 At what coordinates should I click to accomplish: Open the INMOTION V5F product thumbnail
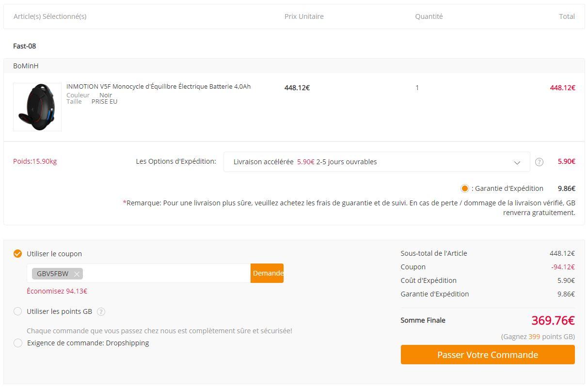[37, 107]
